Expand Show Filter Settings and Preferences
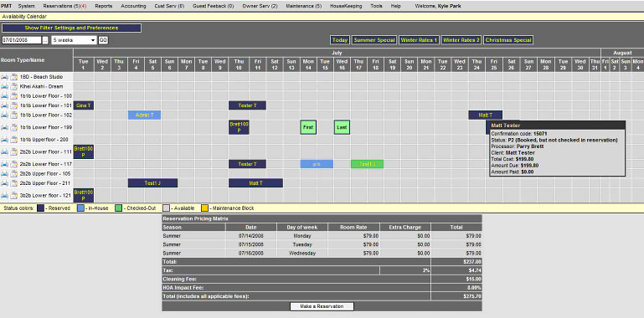 [71, 28]
